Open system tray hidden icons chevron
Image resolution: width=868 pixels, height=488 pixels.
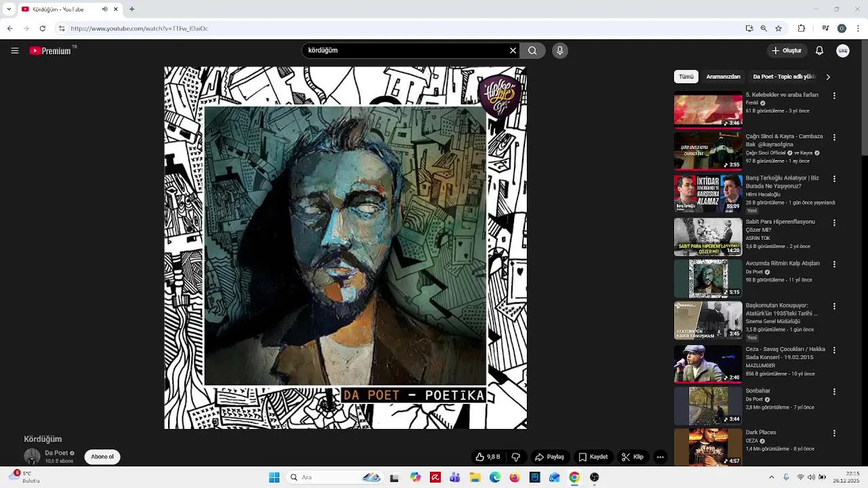(771, 477)
